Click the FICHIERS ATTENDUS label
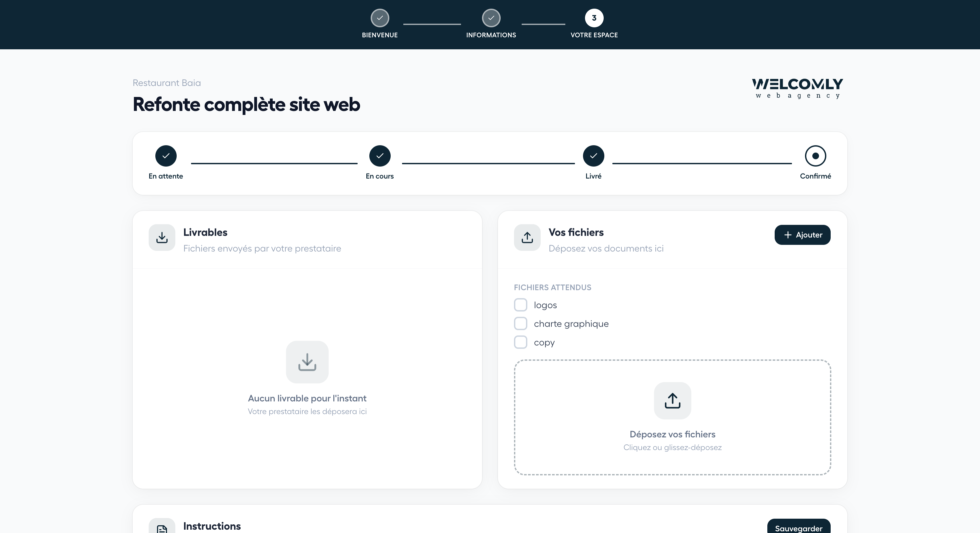Screen dimensions: 980x533 click(552, 287)
